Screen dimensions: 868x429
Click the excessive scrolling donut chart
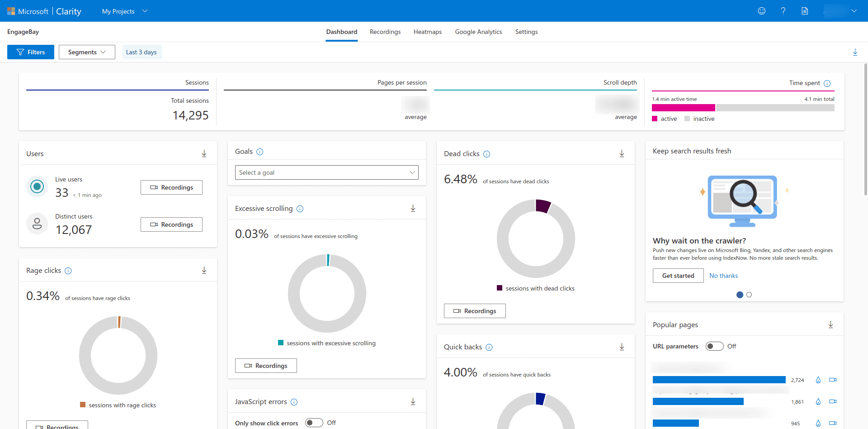(327, 293)
